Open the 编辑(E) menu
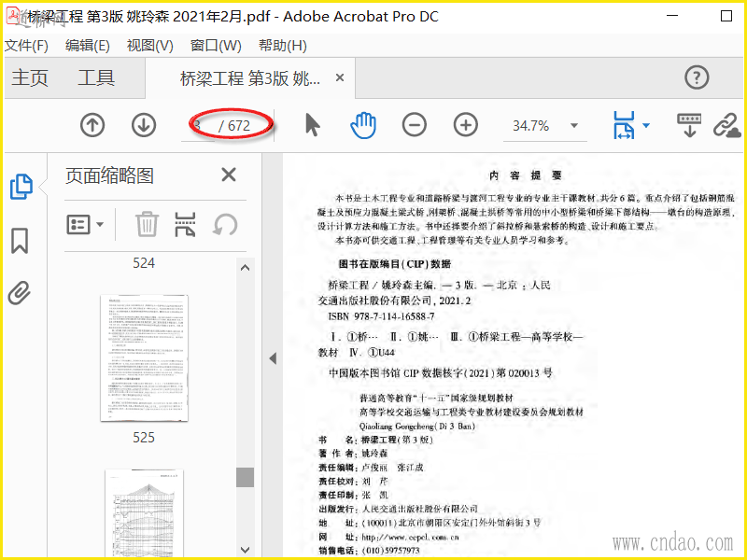This screenshot has height=560, width=747. click(x=88, y=46)
